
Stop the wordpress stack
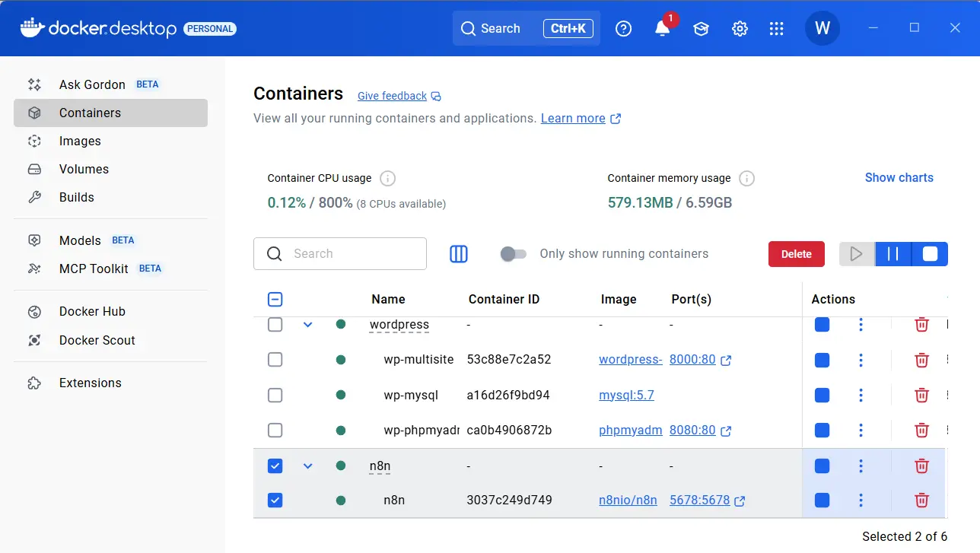[822, 325]
